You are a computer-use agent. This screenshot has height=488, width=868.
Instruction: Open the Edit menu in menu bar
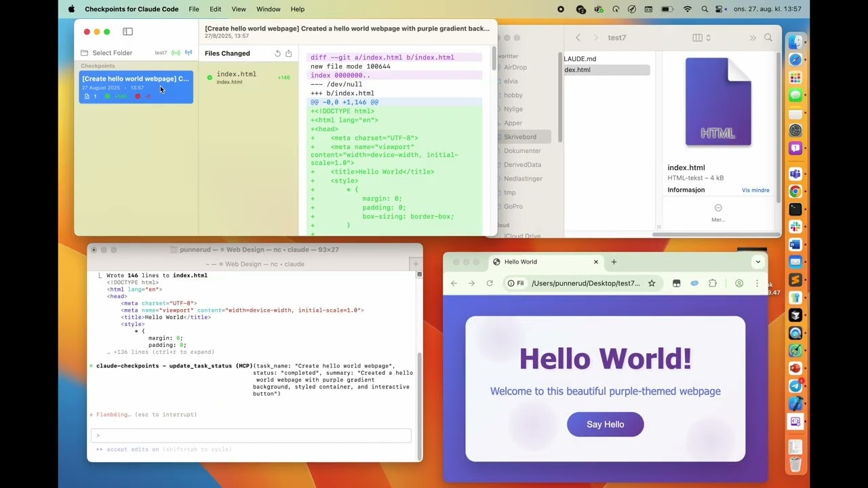(215, 9)
